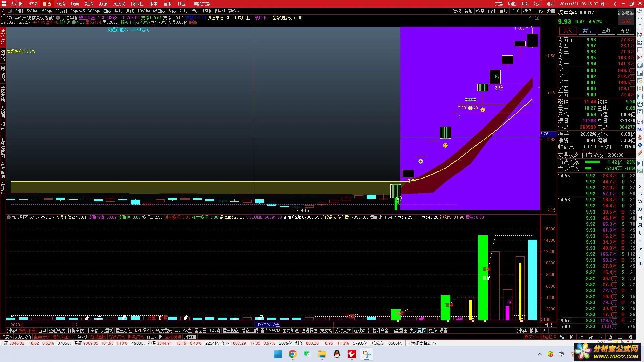Viewport: 644px width, 362px height.
Task: Click the 预警 button
Action: [625, 31]
